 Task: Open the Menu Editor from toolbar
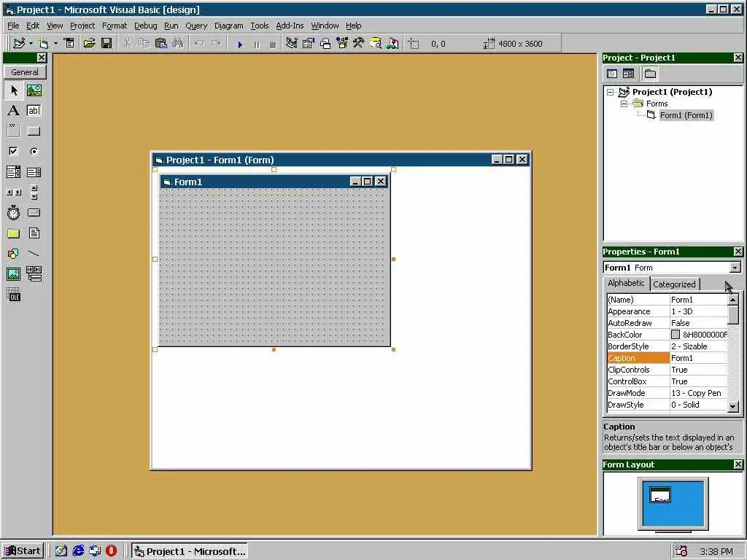69,44
